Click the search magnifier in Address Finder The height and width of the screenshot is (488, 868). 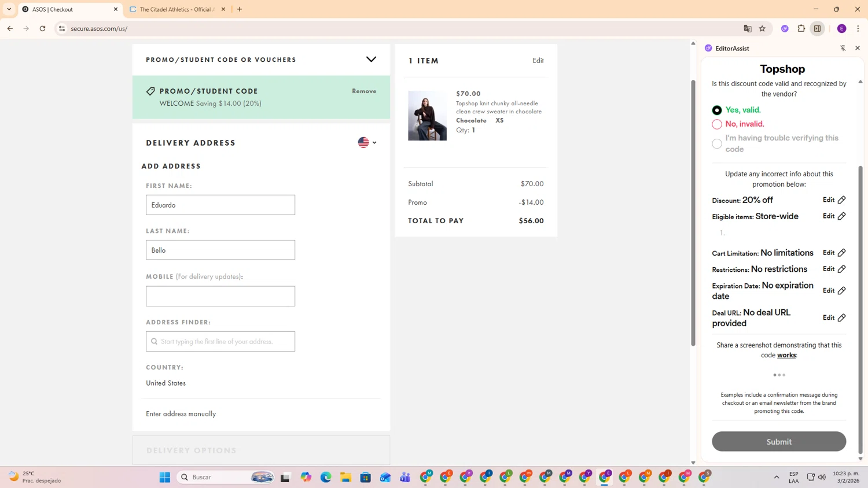pyautogui.click(x=154, y=342)
